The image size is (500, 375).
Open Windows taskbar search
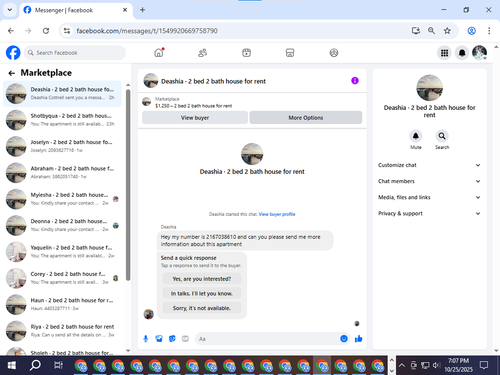coord(35,365)
